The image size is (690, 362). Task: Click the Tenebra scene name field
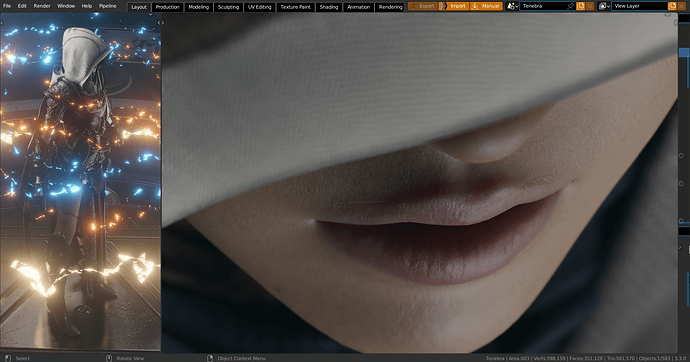click(x=543, y=6)
